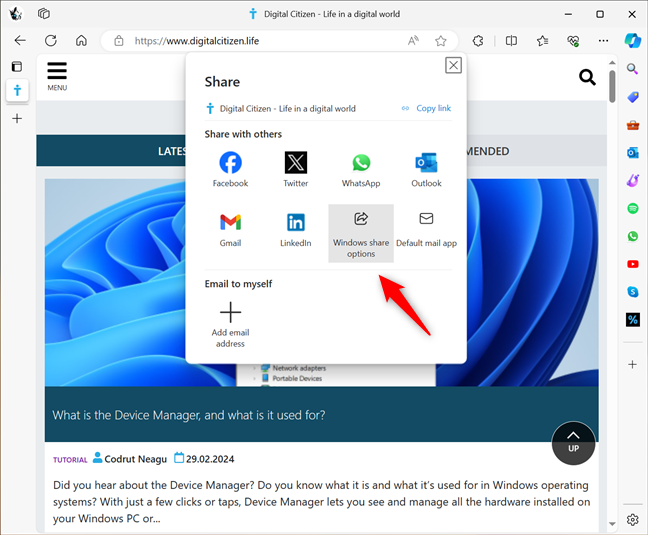Open the browser home page
This screenshot has width=648, height=535.
tap(81, 40)
